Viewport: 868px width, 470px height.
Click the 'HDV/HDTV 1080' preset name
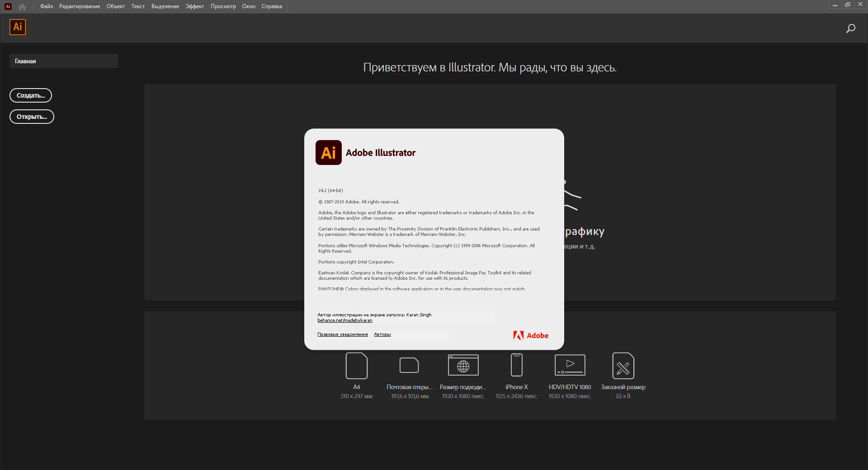pyautogui.click(x=570, y=387)
